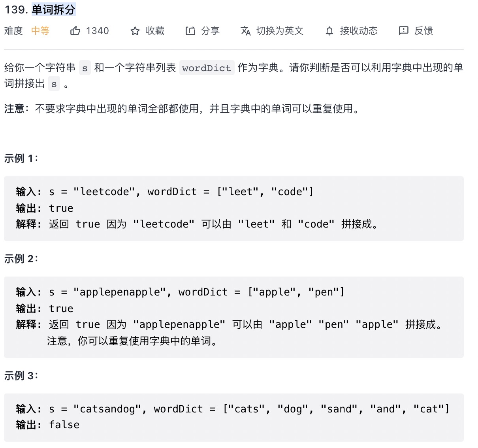Click the star icon to favorite problem
This screenshot has height=448, width=478.
point(135,31)
